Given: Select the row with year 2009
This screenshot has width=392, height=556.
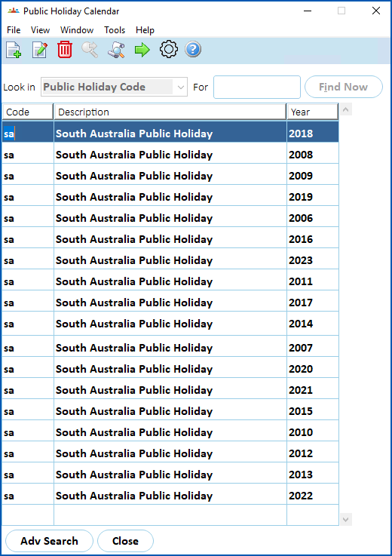Looking at the screenshot, I should tap(170, 174).
